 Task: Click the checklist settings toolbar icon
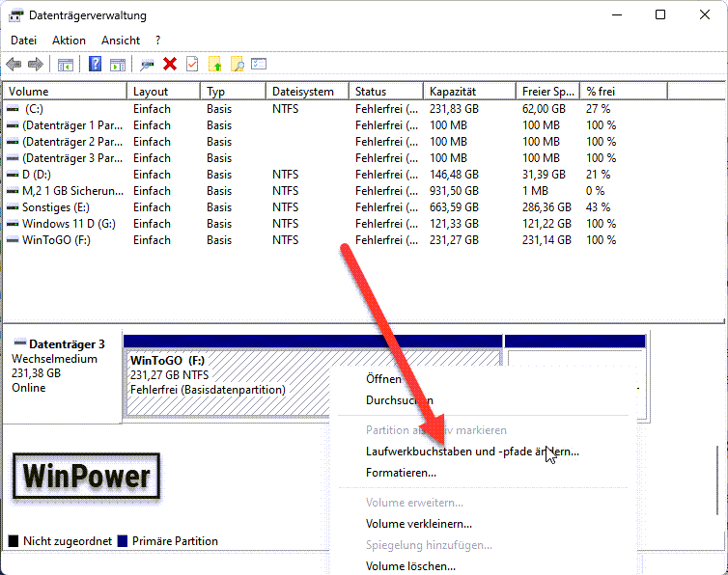pyautogui.click(x=259, y=64)
